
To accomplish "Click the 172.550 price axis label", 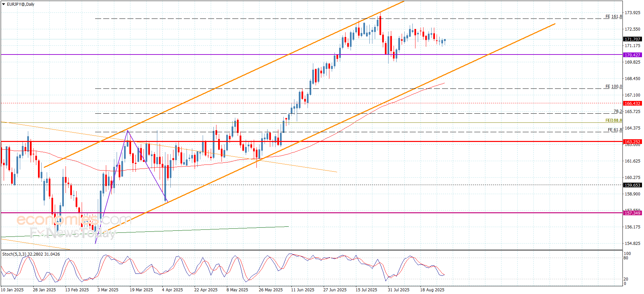I will point(632,29).
